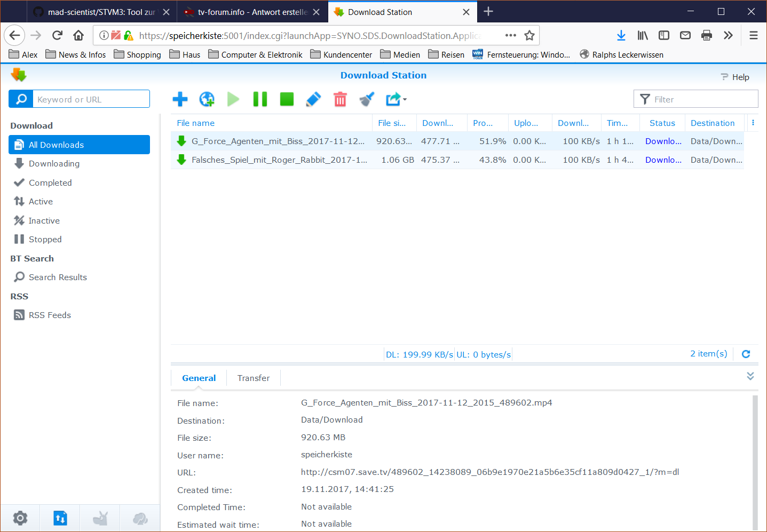The image size is (767, 532).
Task: Delete task using the red trash icon
Action: [x=340, y=99]
